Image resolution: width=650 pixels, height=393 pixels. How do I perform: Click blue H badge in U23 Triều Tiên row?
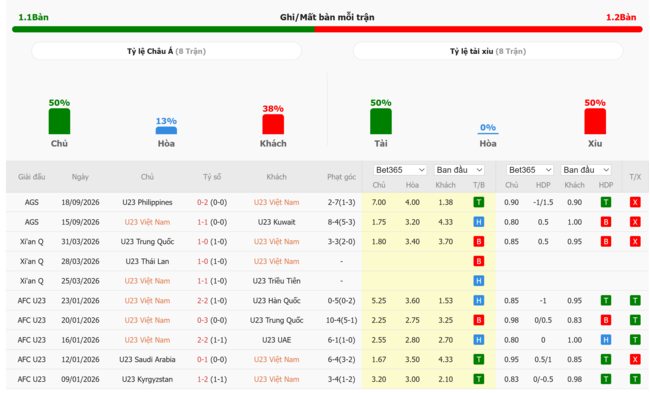[x=478, y=281]
